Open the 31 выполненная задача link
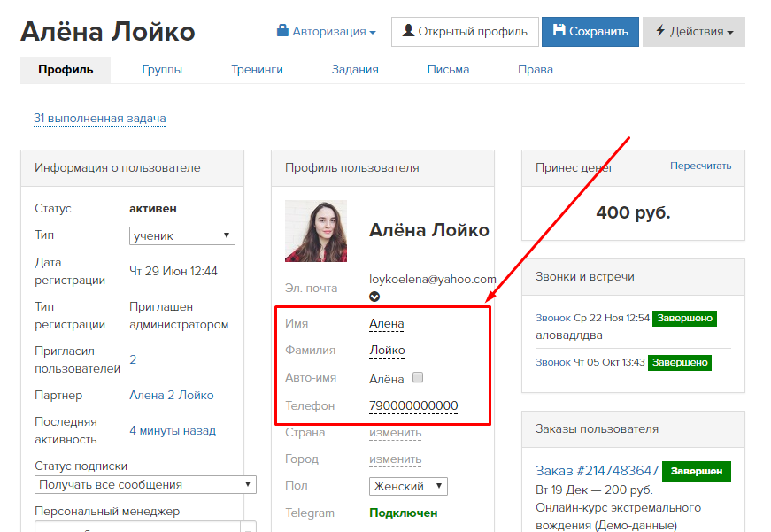This screenshot has height=532, width=771. click(100, 119)
